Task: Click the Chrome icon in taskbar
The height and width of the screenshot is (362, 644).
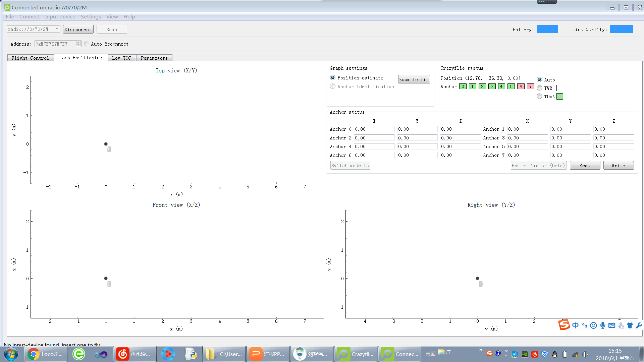Action: point(33,354)
